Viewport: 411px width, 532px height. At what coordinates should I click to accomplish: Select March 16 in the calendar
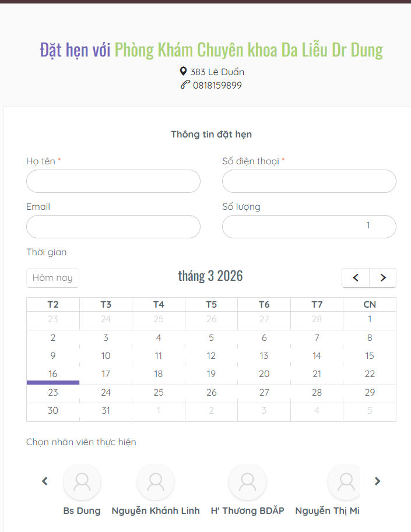click(53, 374)
